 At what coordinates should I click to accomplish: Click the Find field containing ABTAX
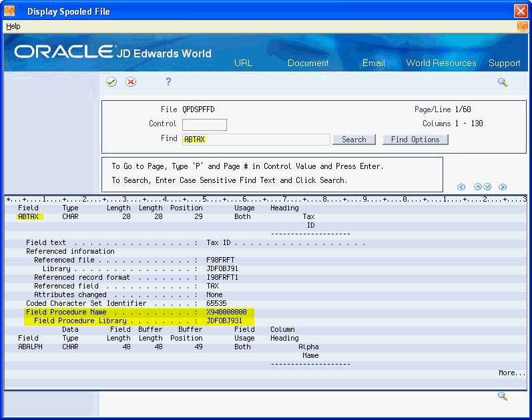tap(256, 140)
